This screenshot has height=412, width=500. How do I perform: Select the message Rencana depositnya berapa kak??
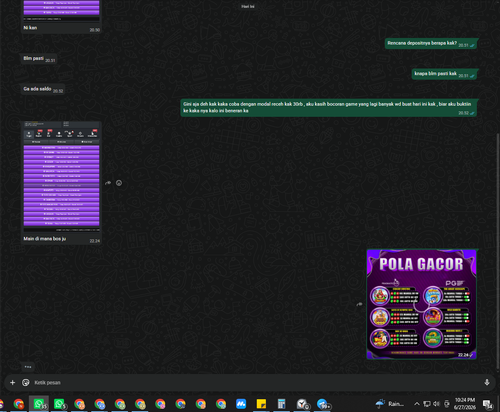pyautogui.click(x=431, y=43)
